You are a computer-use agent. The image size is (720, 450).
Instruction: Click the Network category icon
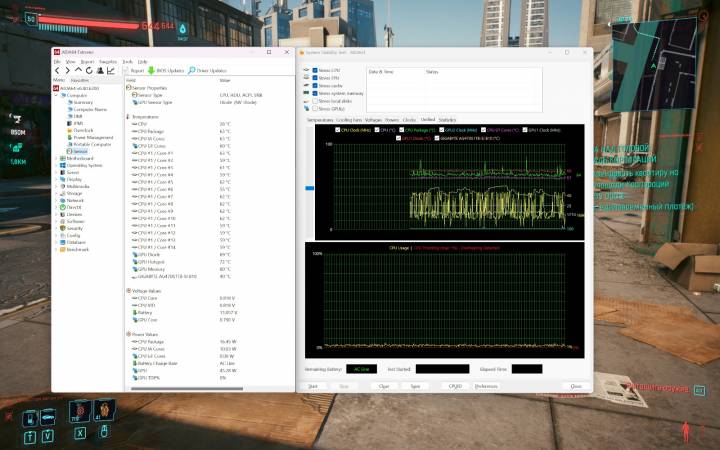[x=63, y=200]
